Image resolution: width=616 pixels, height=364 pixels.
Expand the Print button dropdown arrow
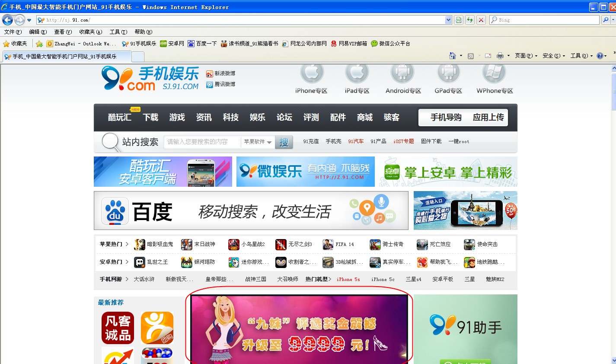(508, 56)
